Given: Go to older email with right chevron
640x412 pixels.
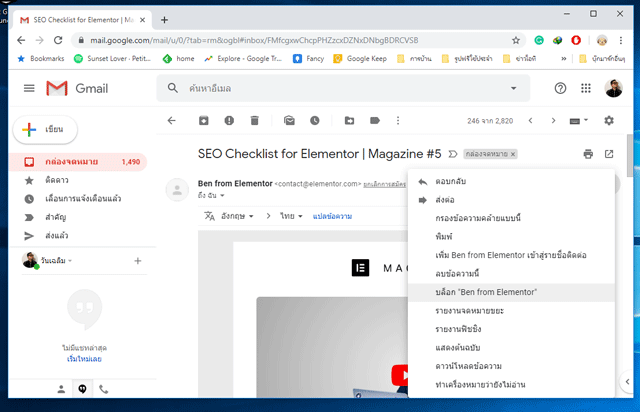Looking at the screenshot, I should coord(553,120).
